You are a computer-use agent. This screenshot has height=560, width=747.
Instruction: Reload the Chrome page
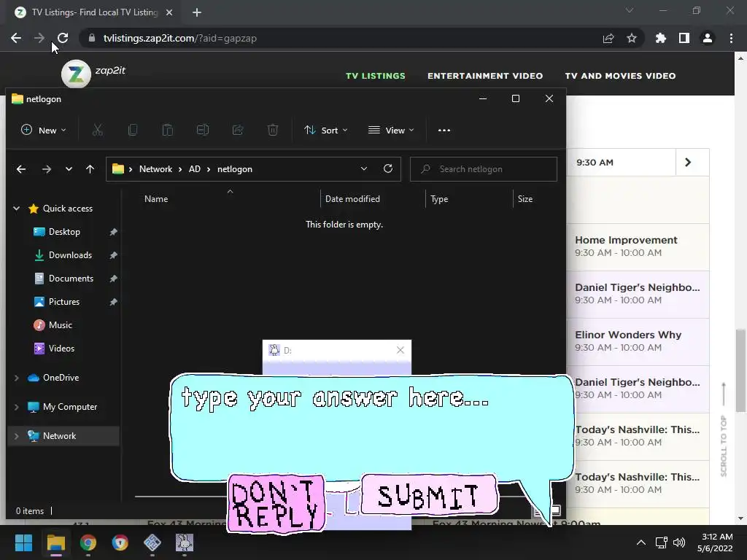tap(63, 38)
